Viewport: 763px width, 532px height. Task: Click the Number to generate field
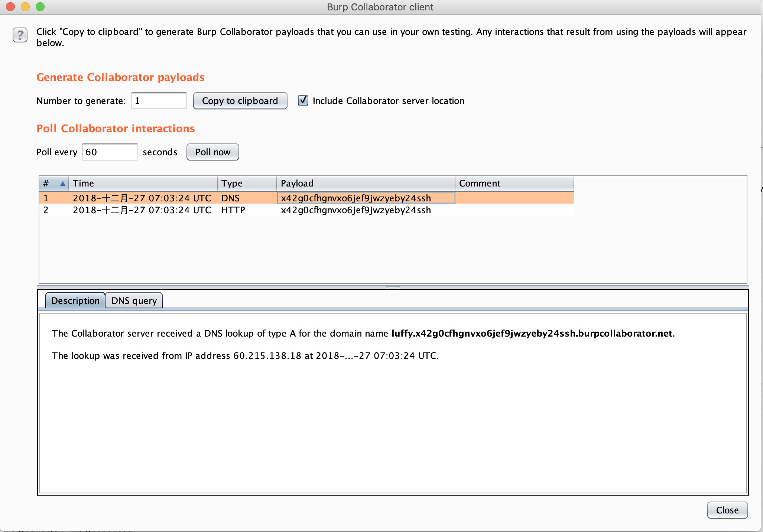(159, 101)
